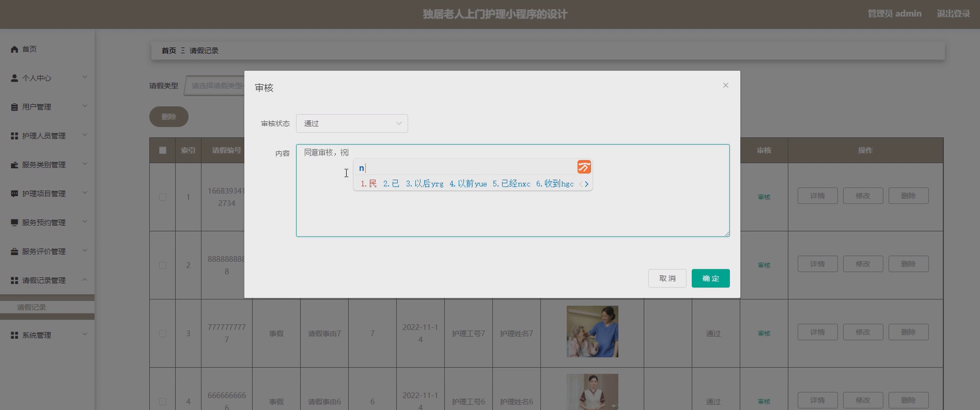Open the 审核状态 dropdown showing 通过
This screenshot has height=410, width=980.
tap(352, 123)
